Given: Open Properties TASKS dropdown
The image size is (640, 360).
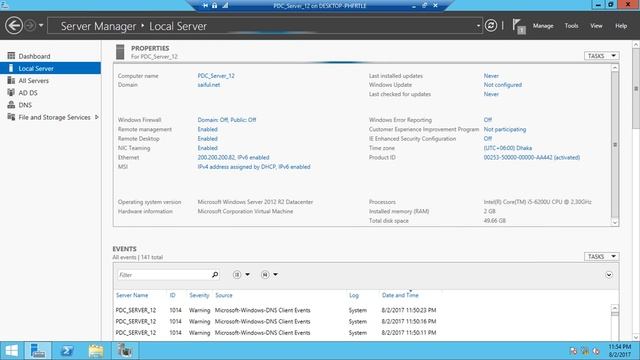Looking at the screenshot, I should click(x=601, y=56).
